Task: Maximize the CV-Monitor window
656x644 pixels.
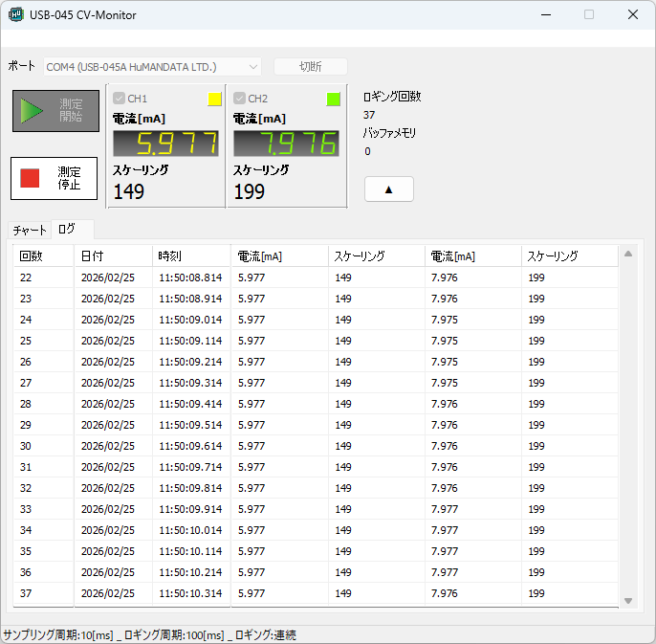Action: (x=589, y=14)
